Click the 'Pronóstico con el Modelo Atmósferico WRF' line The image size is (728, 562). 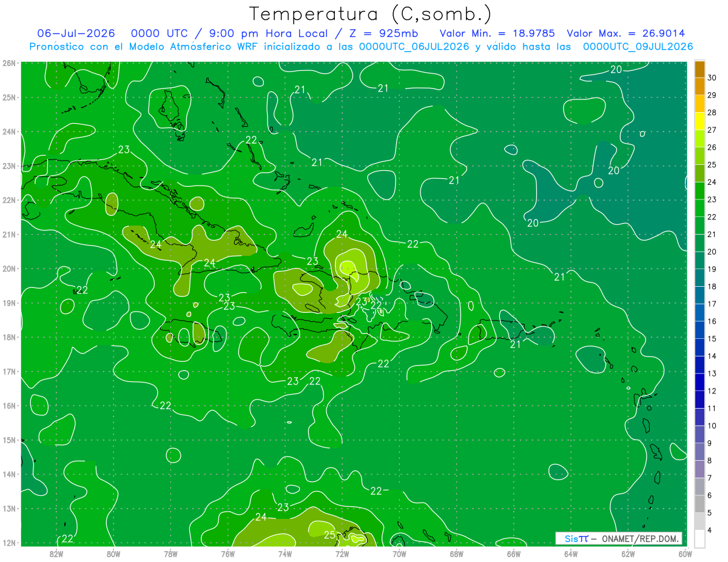(x=361, y=46)
